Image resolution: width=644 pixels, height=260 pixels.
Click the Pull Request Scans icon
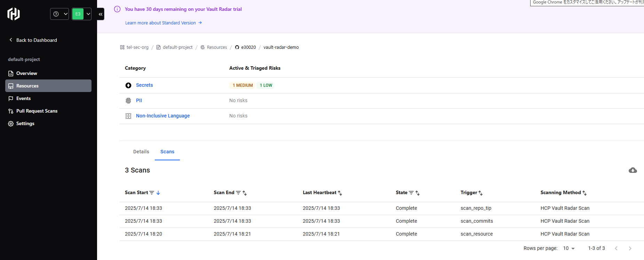point(11,111)
